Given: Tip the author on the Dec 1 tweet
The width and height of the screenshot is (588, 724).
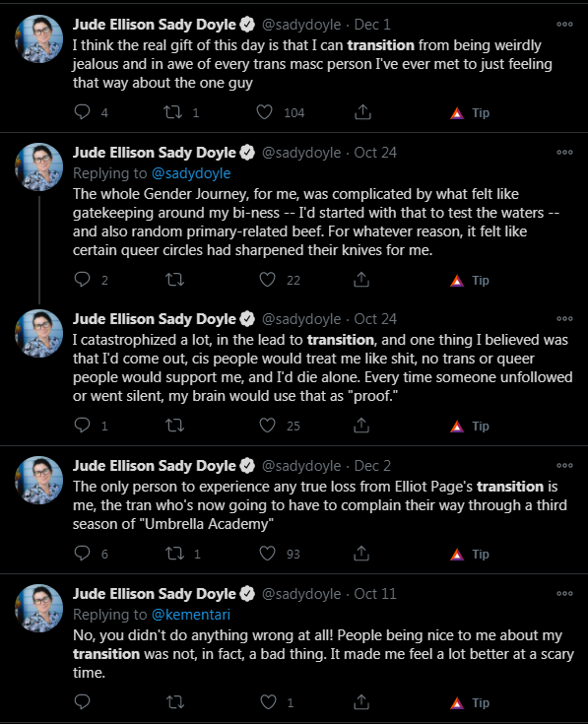Looking at the screenshot, I should (x=470, y=112).
